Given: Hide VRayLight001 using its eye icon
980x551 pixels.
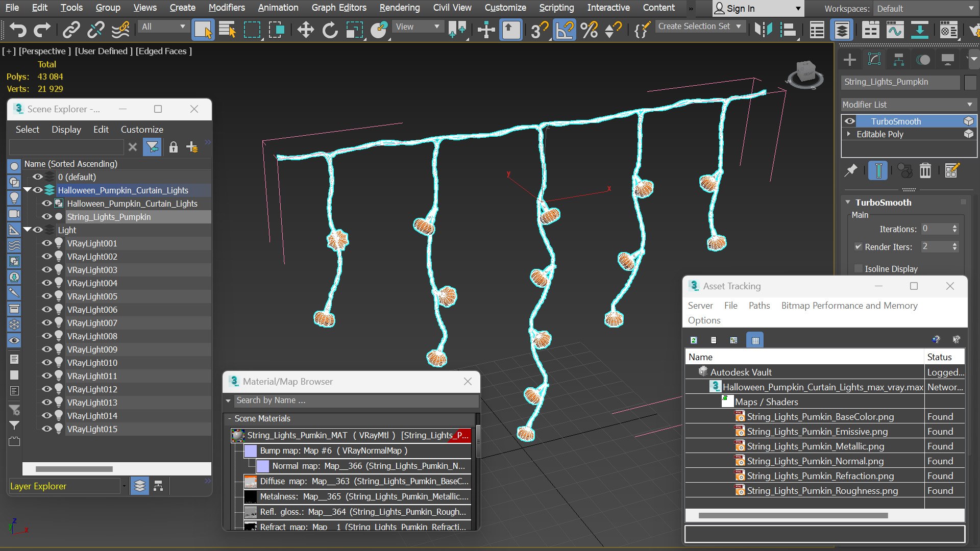Looking at the screenshot, I should pos(47,243).
